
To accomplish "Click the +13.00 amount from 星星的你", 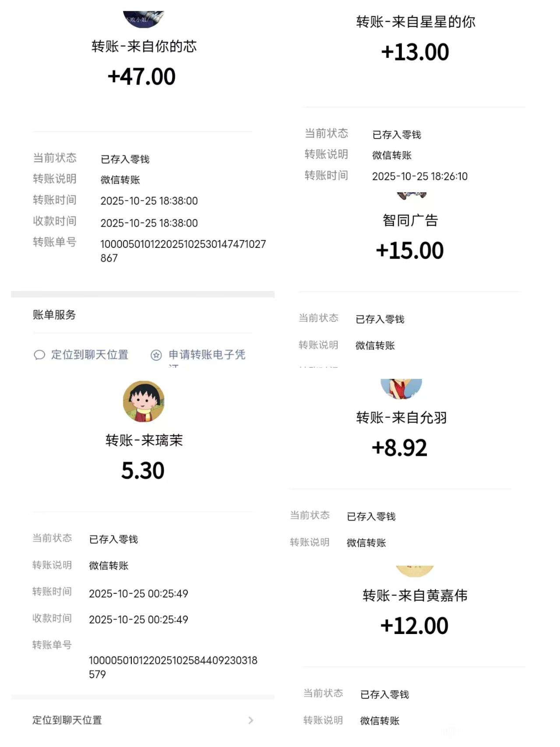I will [415, 52].
